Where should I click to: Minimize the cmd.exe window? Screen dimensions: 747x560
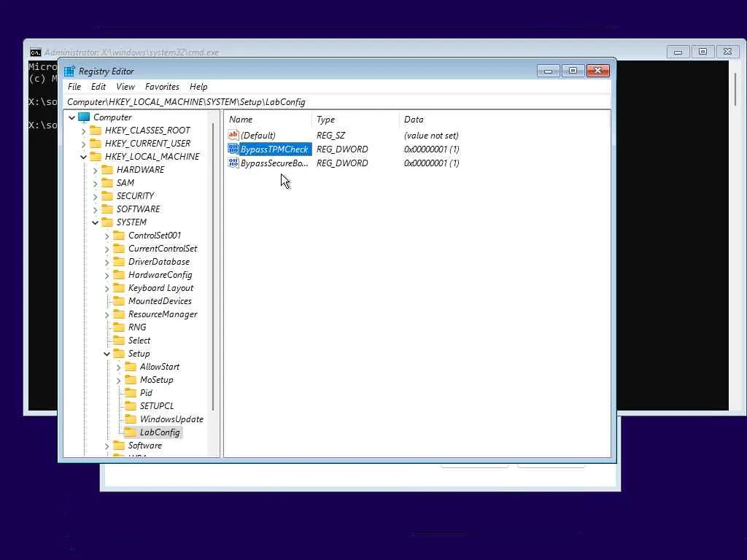(x=678, y=52)
